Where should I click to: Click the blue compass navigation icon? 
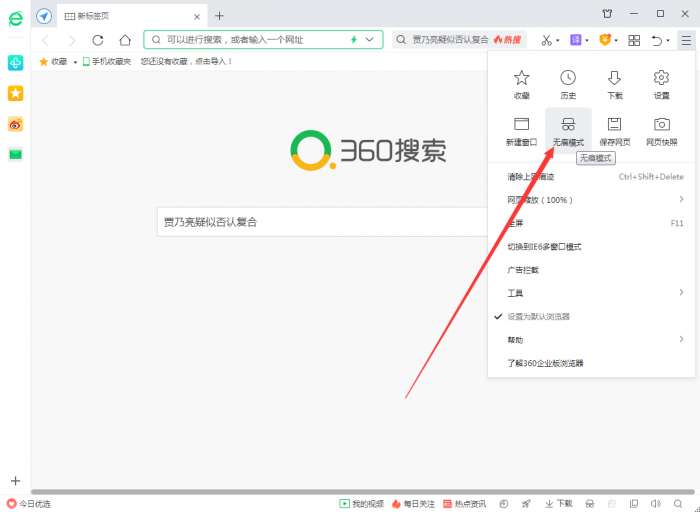pyautogui.click(x=44, y=17)
